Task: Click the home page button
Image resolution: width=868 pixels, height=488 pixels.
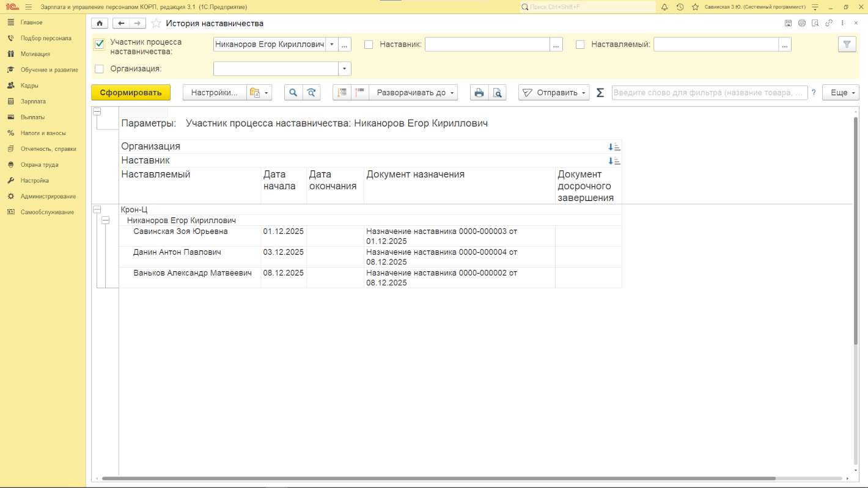Action: 99,23
